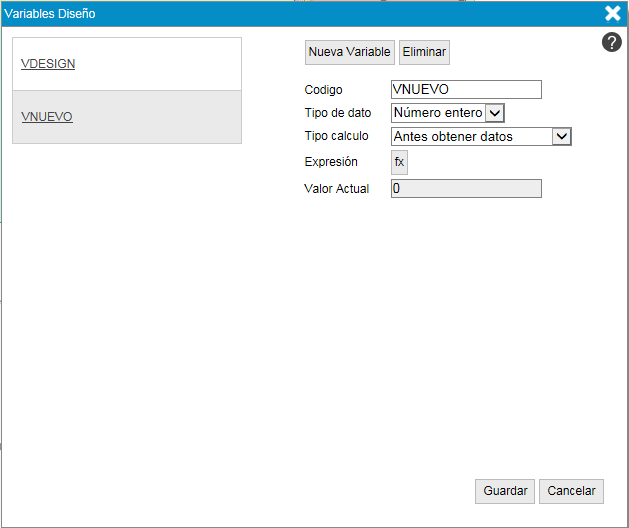Delete the variable using Eliminar
629x528 pixels.
point(424,52)
